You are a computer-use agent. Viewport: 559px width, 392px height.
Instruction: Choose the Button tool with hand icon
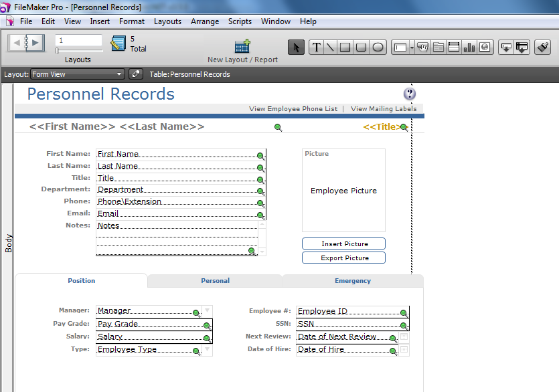click(x=423, y=47)
